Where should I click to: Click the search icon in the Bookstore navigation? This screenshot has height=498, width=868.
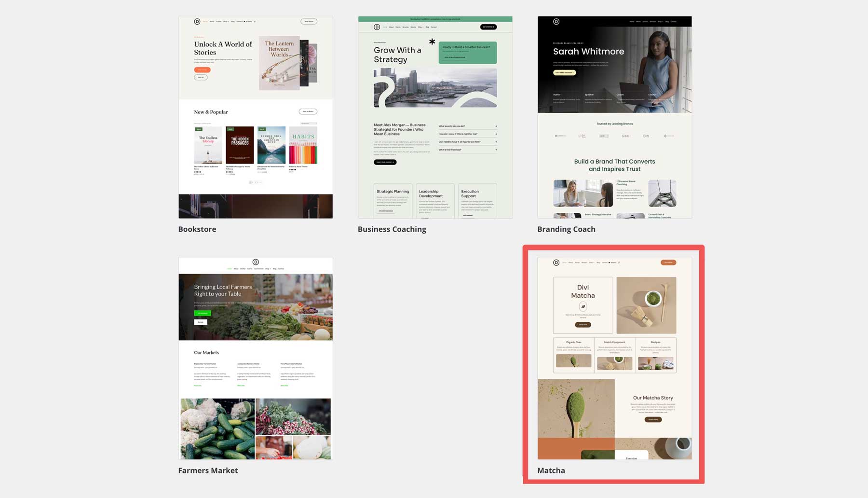pyautogui.click(x=255, y=21)
